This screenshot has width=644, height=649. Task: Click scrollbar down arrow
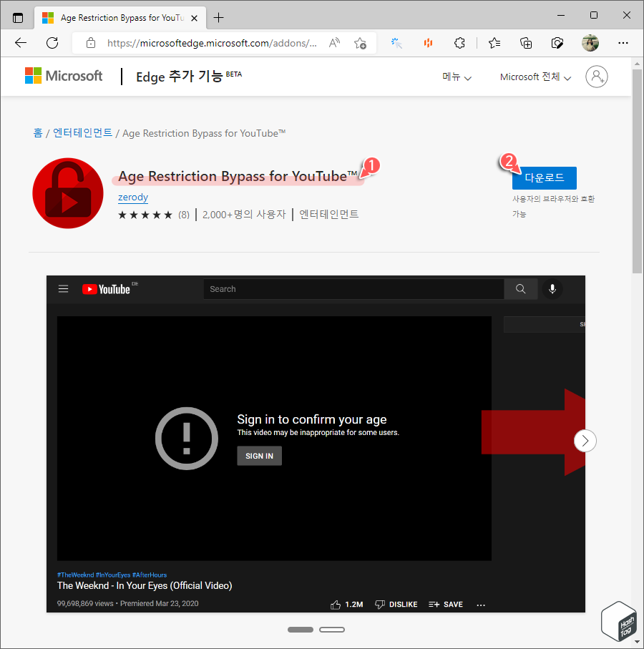click(x=637, y=643)
